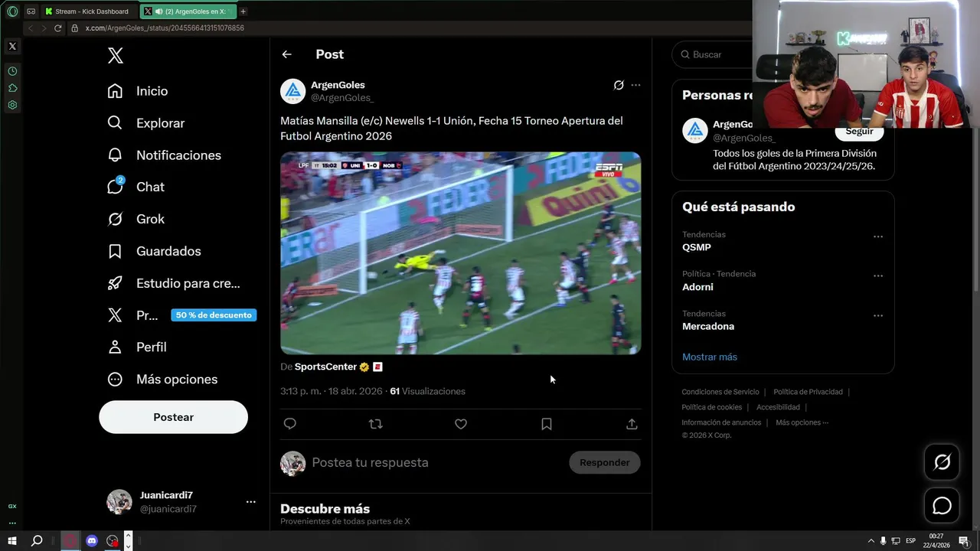Viewport: 980px width, 551px height.
Task: Open the Opera GX main menu icon
Action: point(12,11)
